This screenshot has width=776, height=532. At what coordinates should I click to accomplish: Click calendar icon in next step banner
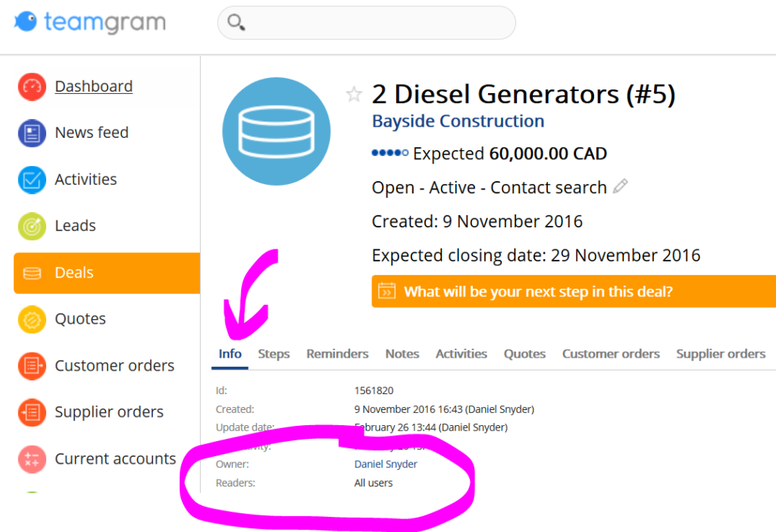(x=387, y=291)
